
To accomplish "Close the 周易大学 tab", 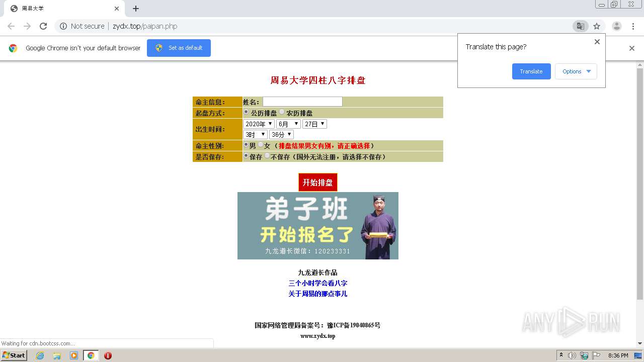I will tap(117, 9).
